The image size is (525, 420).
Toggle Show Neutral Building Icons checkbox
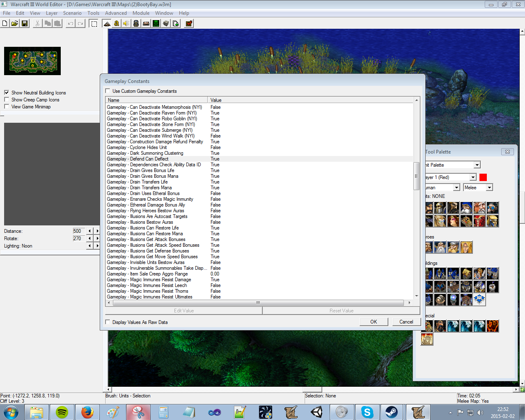point(7,92)
